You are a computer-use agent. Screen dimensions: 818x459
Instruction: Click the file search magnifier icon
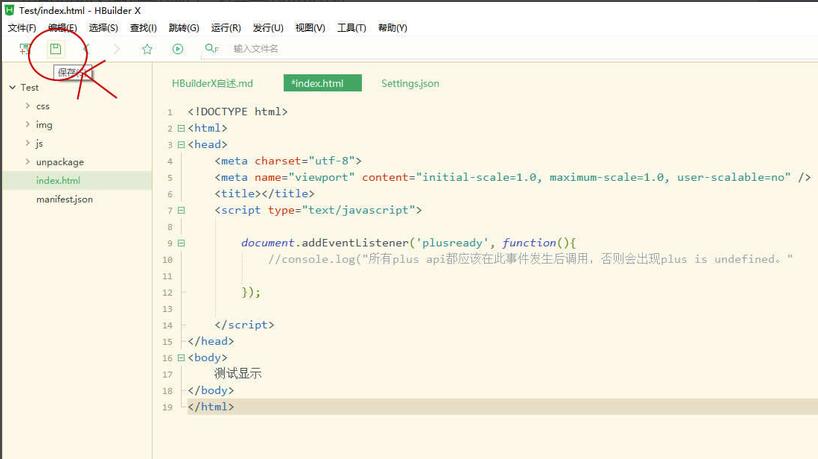tap(211, 49)
